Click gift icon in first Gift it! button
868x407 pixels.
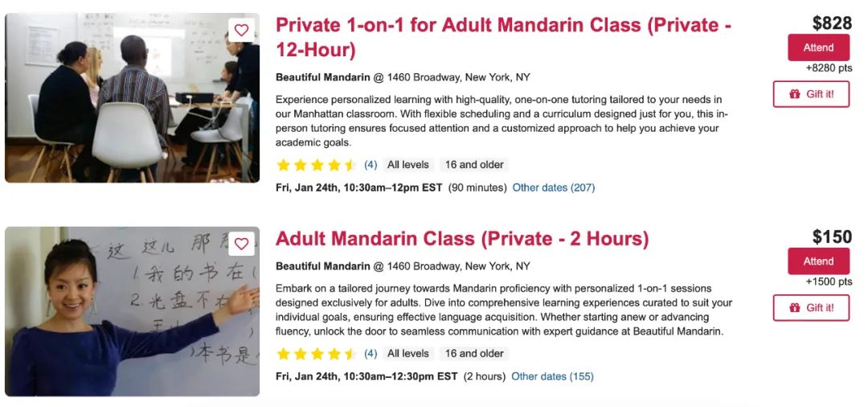pyautogui.click(x=795, y=94)
